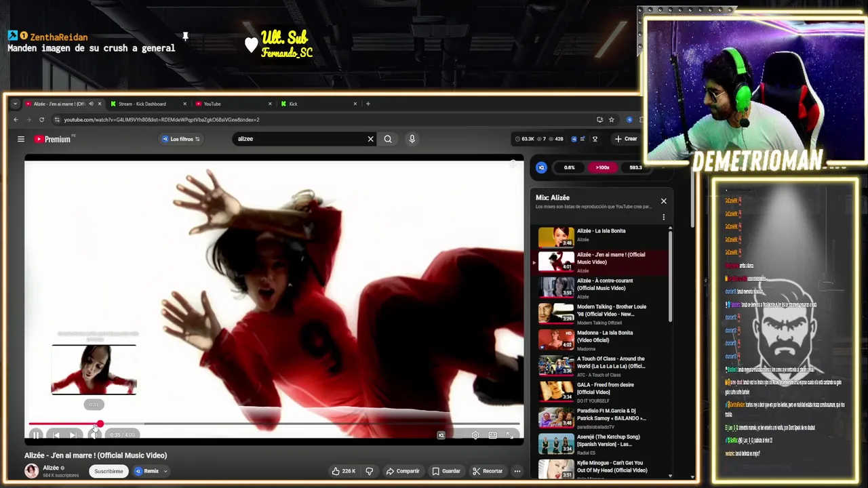Pause the video with the pause button
Screen dimensions: 868x488
pyautogui.click(x=36, y=435)
